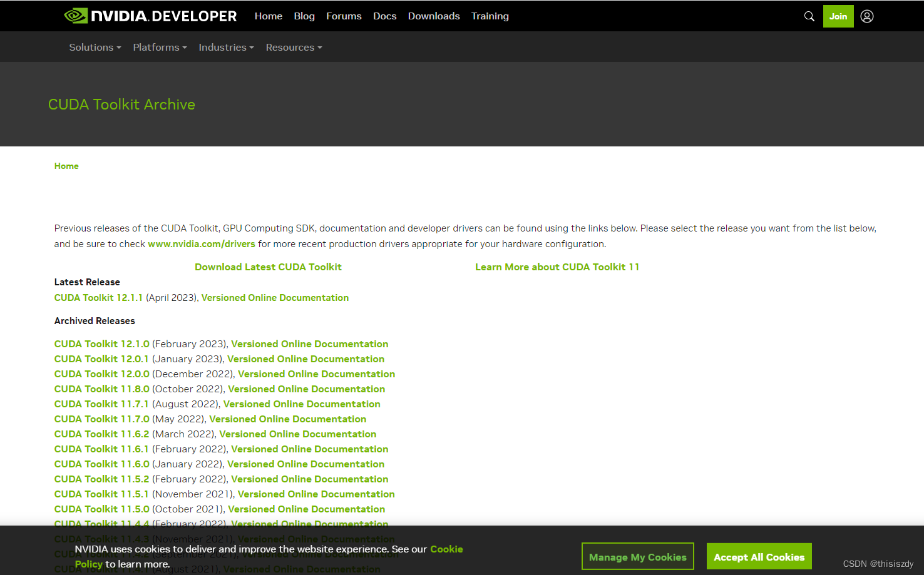The height and width of the screenshot is (575, 924).
Task: Click the green Join button
Action: pos(838,16)
